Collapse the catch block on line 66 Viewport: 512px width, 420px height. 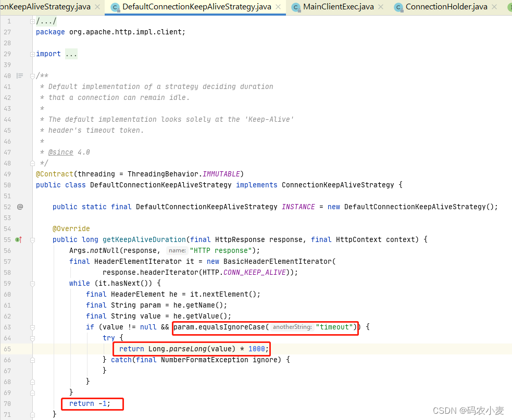[x=32, y=360]
